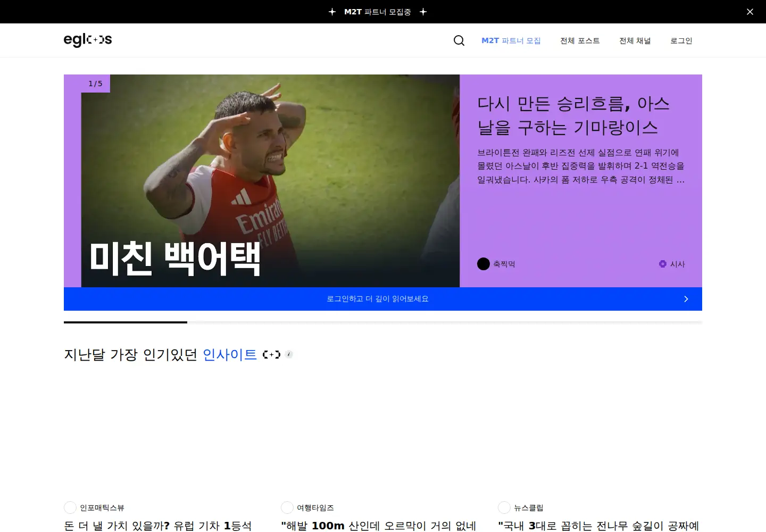766x532 pixels.
Task: Click the 인포매틱스뷰 channel avatar
Action: tap(70, 508)
